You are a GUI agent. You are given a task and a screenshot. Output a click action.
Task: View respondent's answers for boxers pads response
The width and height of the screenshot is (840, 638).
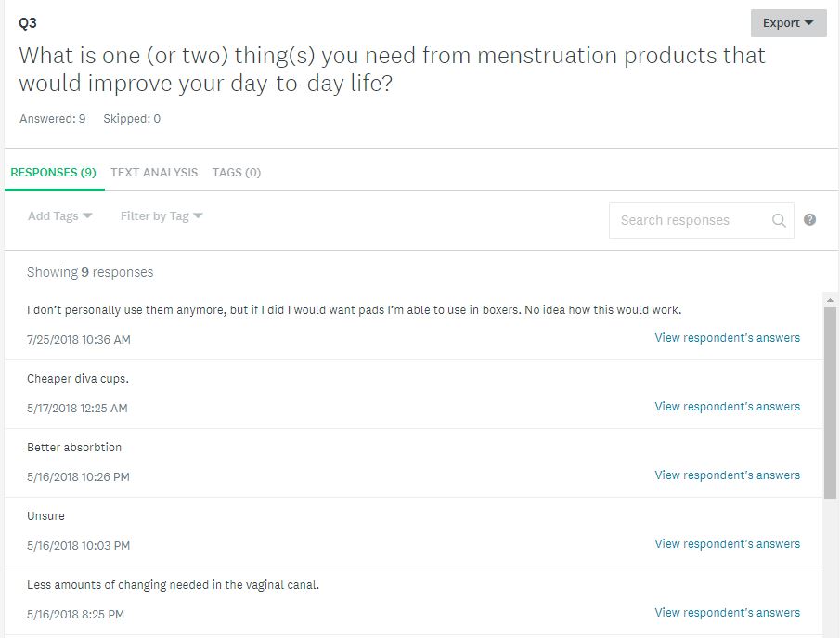coord(727,338)
